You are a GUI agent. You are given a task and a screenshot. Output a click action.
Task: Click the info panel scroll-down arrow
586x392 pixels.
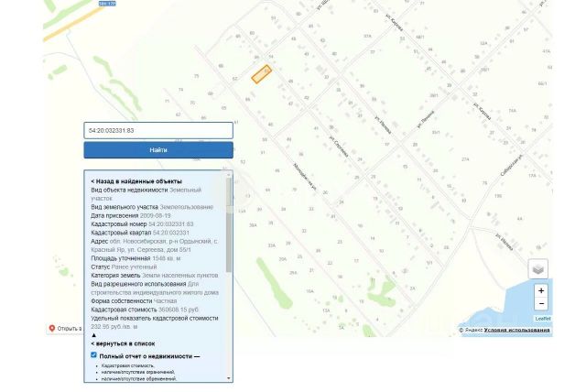[x=229, y=378]
